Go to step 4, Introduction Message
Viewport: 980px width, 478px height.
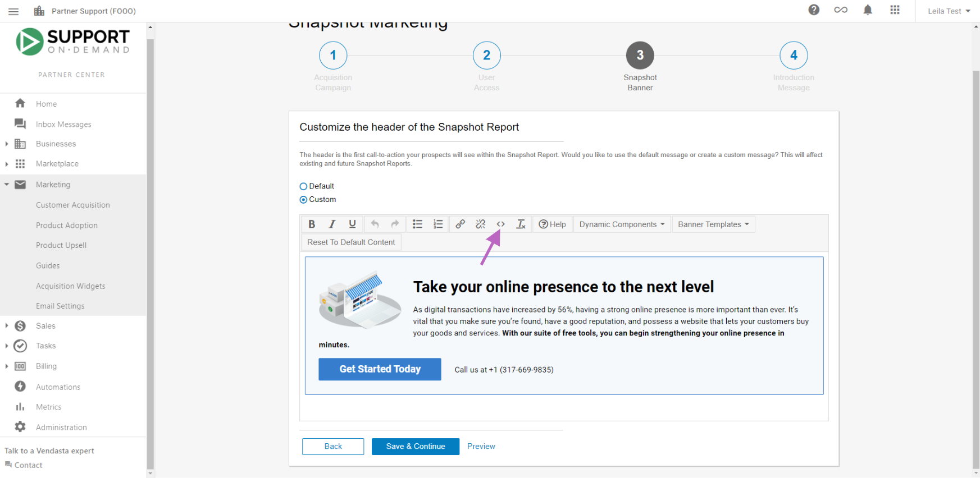[x=794, y=56]
